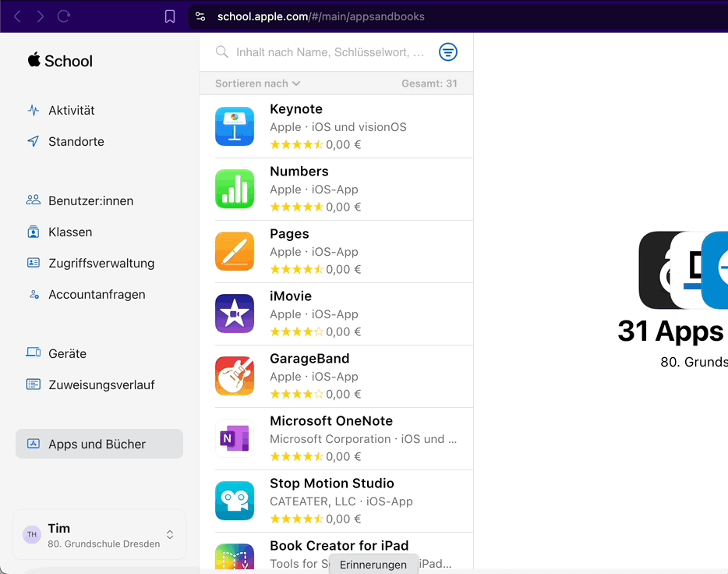The width and height of the screenshot is (728, 574).
Task: Click the TH avatar circle
Action: coord(32,534)
